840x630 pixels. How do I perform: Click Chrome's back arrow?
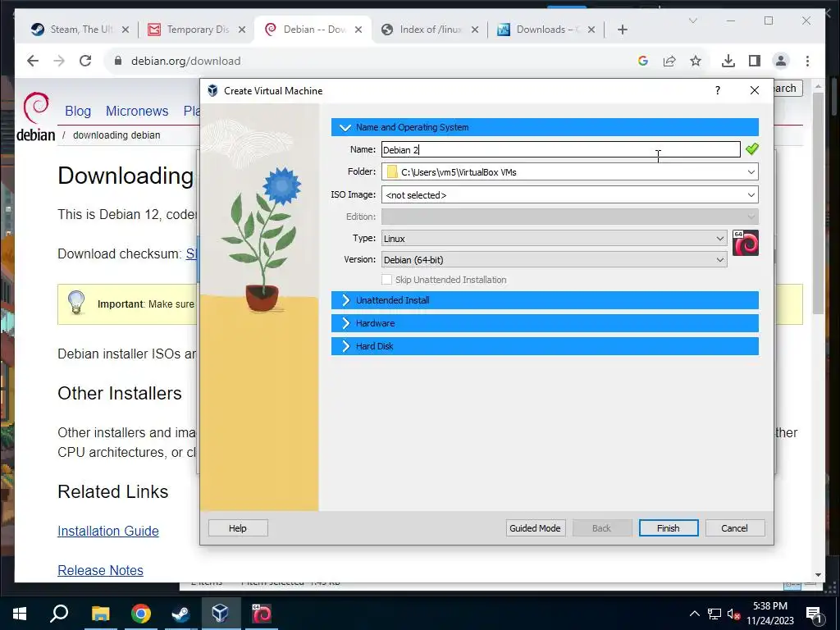tap(33, 61)
